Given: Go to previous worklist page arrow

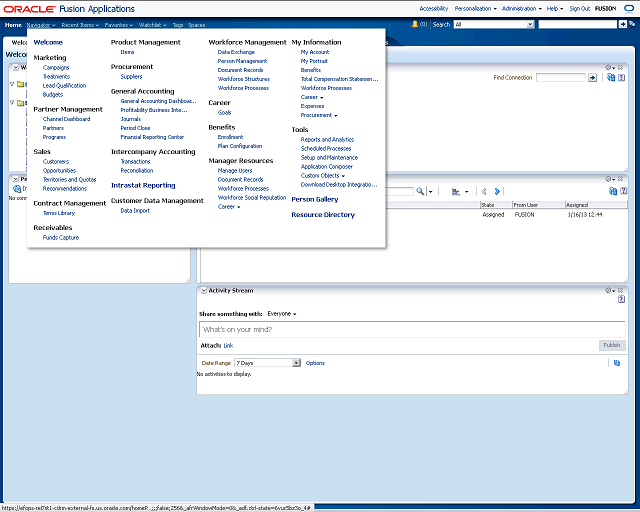Looking at the screenshot, I should [484, 191].
